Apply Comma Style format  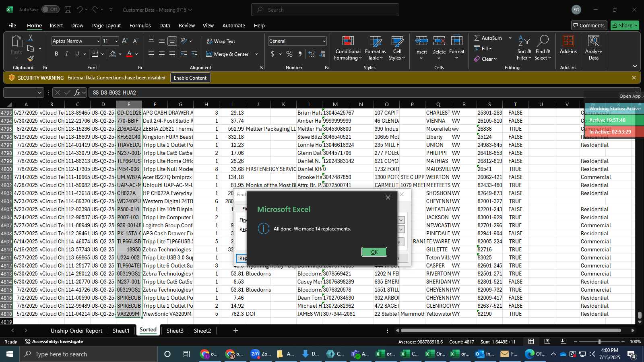(x=300, y=54)
